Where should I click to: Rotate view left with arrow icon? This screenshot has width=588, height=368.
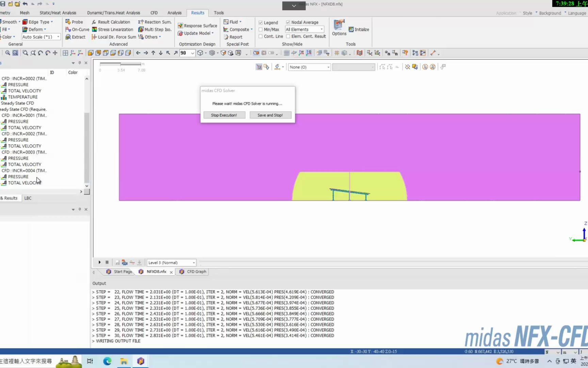coord(138,53)
